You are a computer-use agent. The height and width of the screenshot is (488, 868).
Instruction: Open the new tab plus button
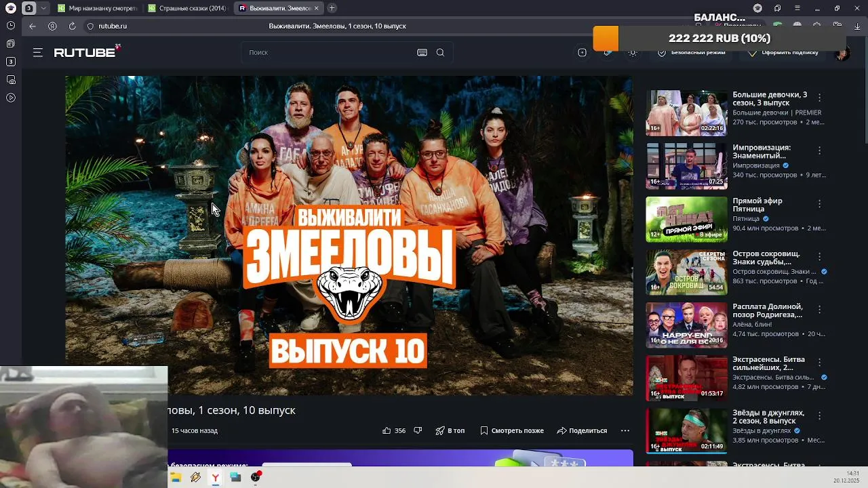[x=332, y=8]
